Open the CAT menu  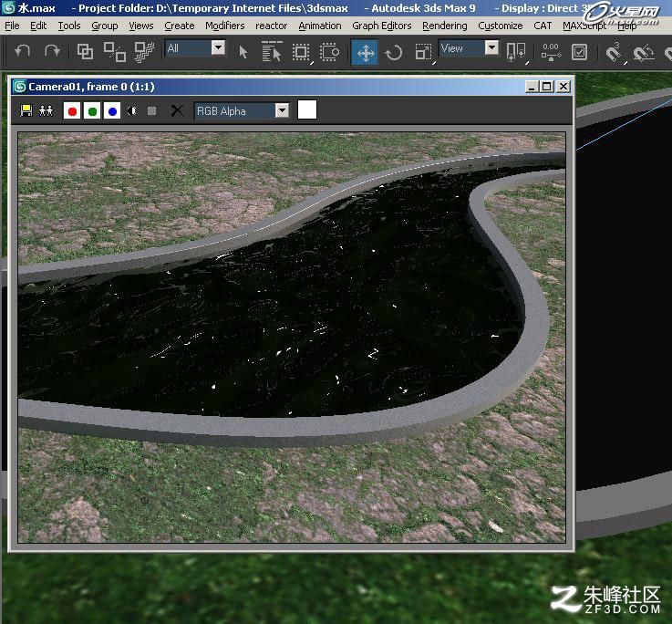coord(543,26)
